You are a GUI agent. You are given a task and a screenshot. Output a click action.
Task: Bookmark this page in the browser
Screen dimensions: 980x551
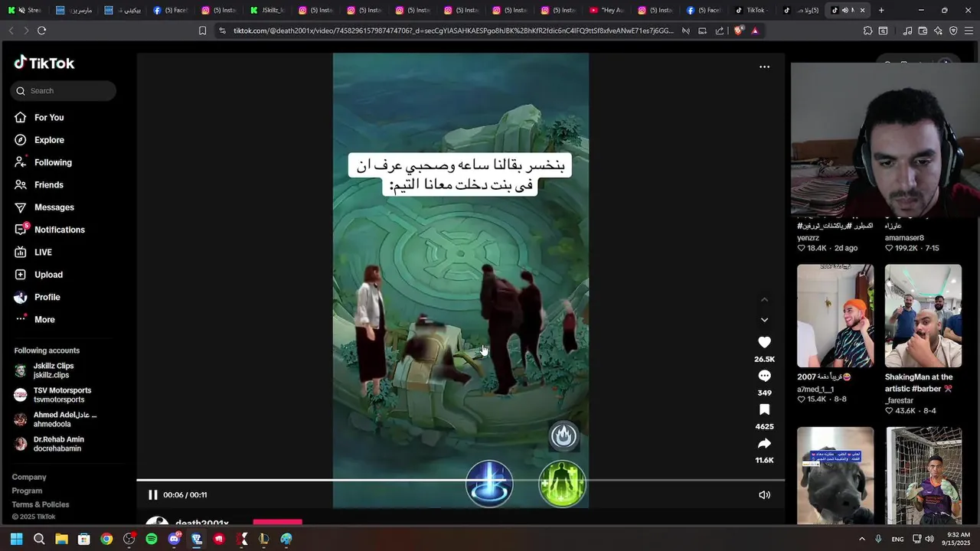(x=202, y=31)
